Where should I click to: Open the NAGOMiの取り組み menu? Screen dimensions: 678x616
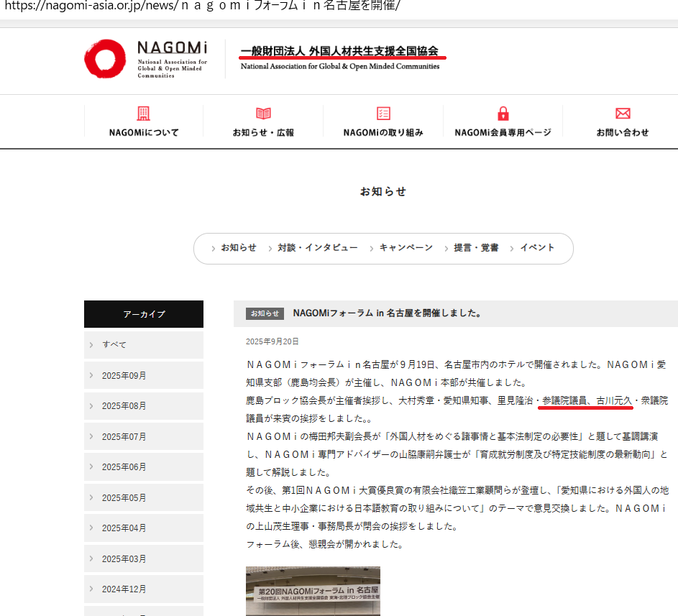click(383, 132)
